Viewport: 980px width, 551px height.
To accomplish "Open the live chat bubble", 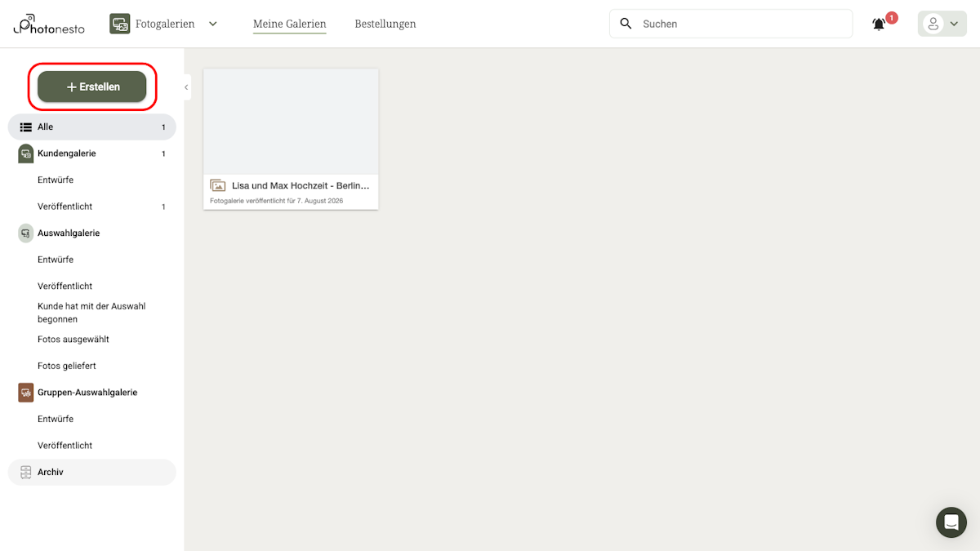I will click(x=951, y=522).
